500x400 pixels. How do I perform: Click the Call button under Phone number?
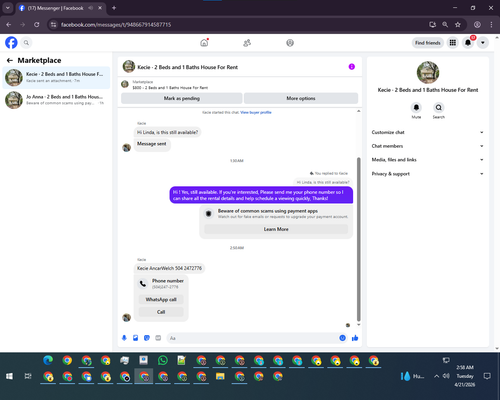point(161,312)
